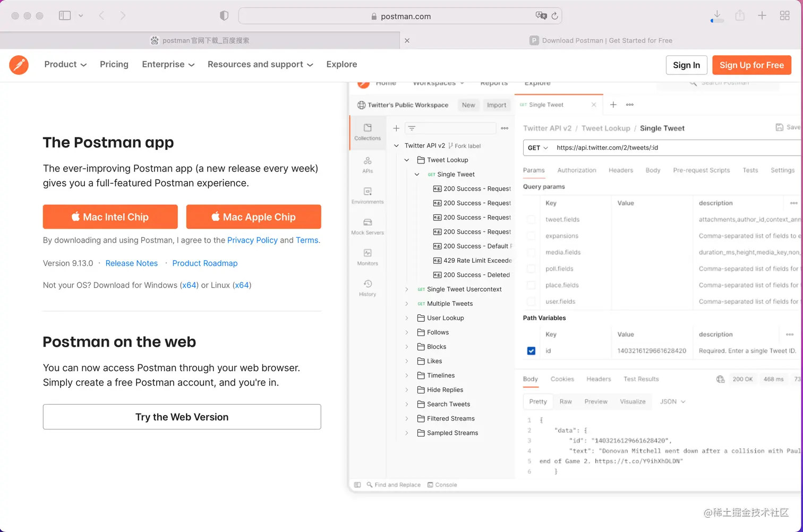This screenshot has width=803, height=532.
Task: Check the user.fields query param checkbox
Action: coord(531,302)
